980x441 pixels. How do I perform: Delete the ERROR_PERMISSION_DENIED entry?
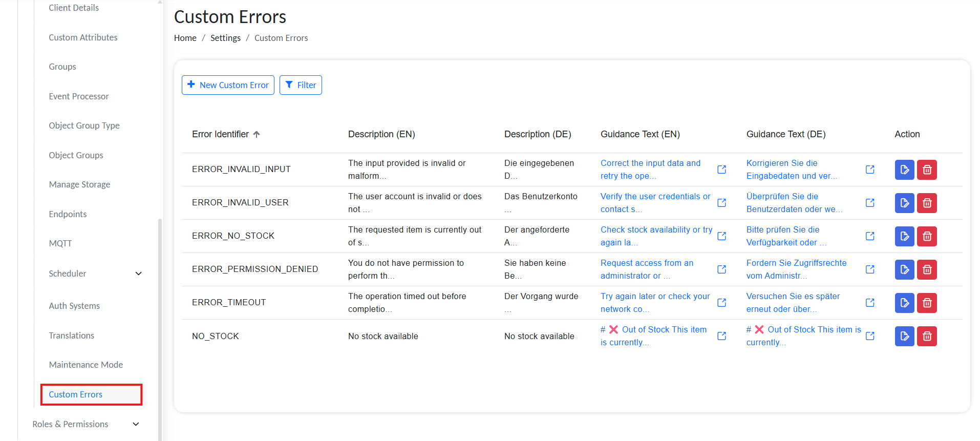[926, 269]
